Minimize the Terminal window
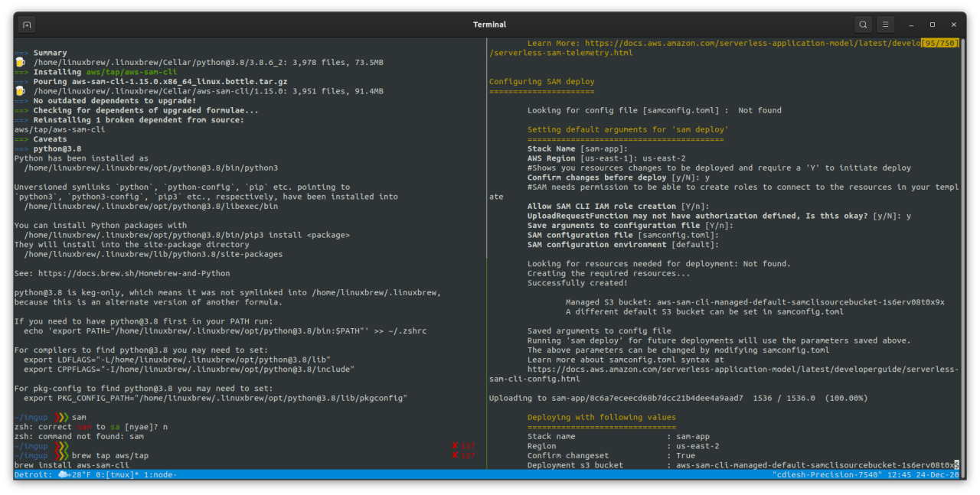This screenshot has height=495, width=980. point(911,24)
